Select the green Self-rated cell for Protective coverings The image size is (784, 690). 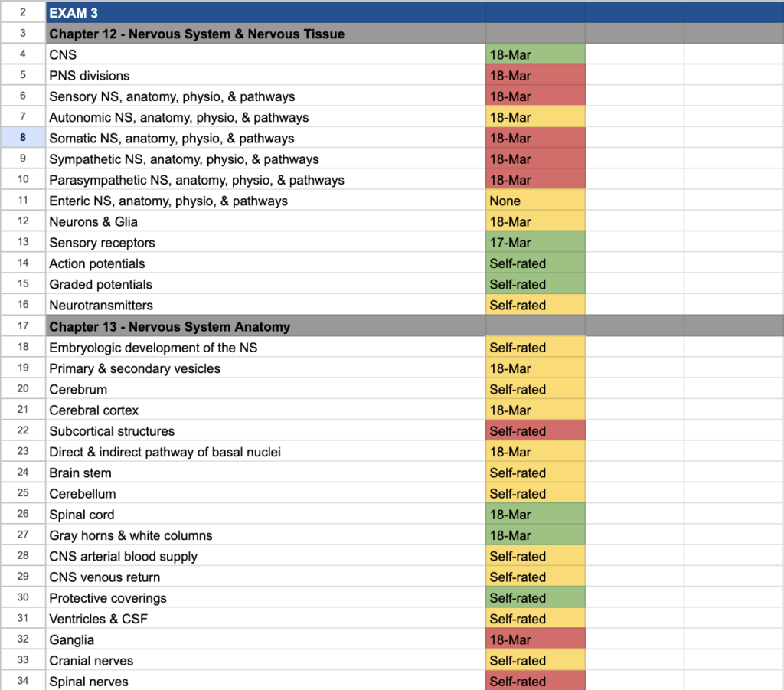pyautogui.click(x=535, y=598)
